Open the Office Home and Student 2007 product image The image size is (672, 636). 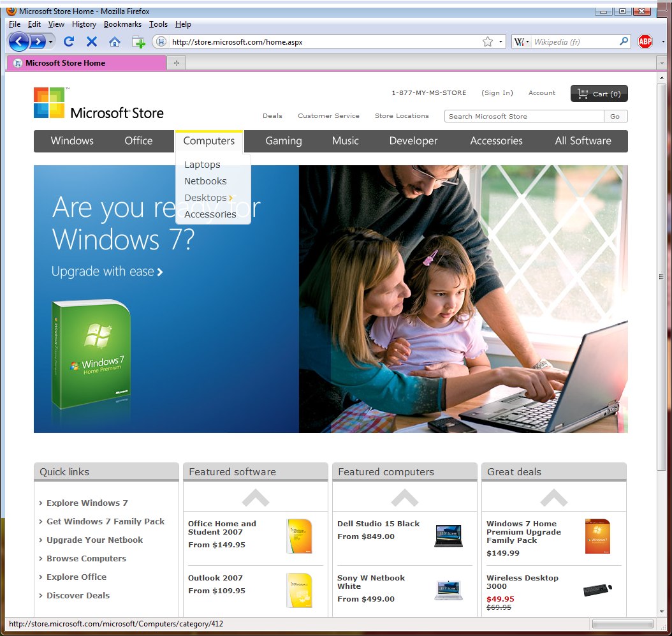click(299, 536)
